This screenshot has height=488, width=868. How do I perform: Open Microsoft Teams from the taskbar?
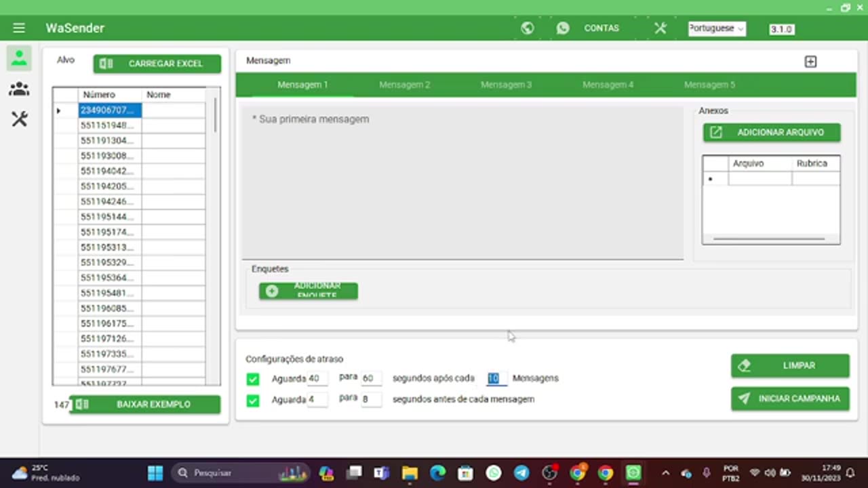click(x=382, y=472)
